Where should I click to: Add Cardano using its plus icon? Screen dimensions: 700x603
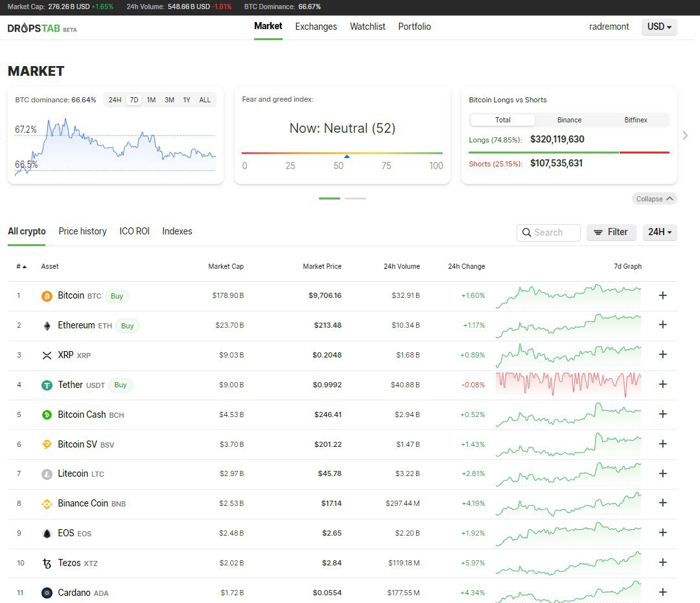[663, 592]
